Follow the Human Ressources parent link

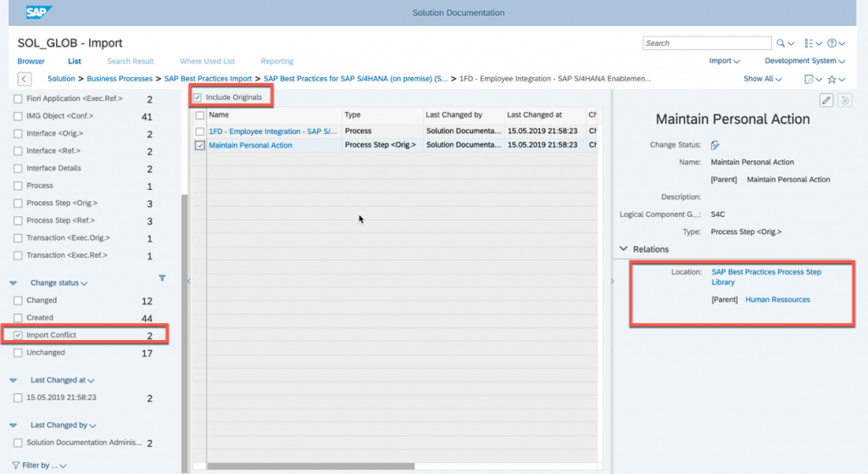pos(777,299)
